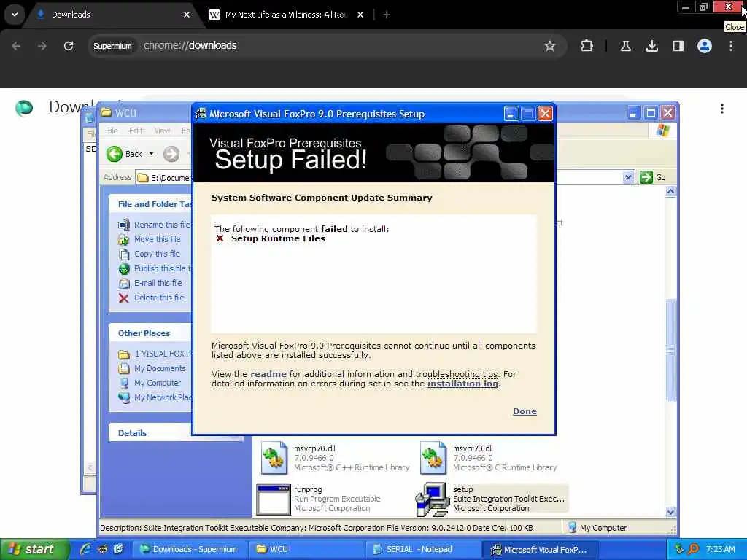747x560 pixels.
Task: Open the browser downloads tray icon
Action: tap(651, 46)
